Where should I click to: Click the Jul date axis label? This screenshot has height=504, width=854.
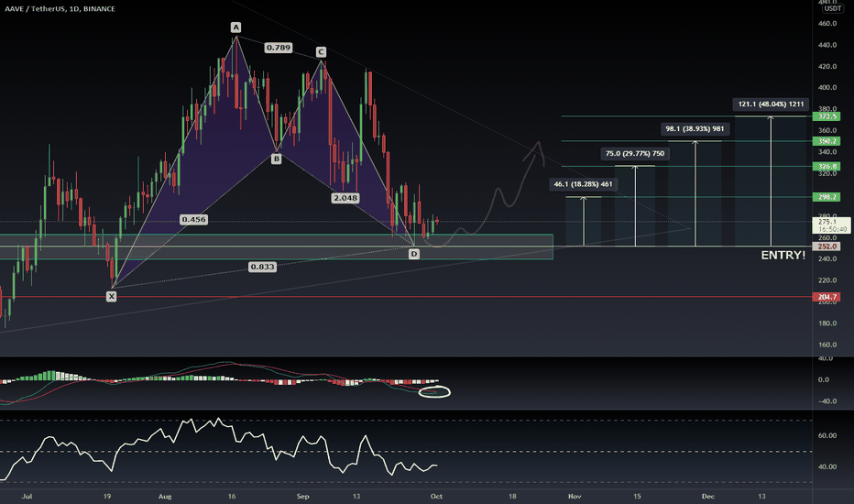[27, 497]
